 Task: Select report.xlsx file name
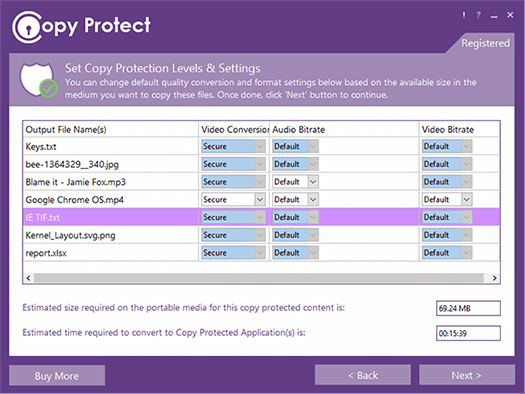point(46,253)
